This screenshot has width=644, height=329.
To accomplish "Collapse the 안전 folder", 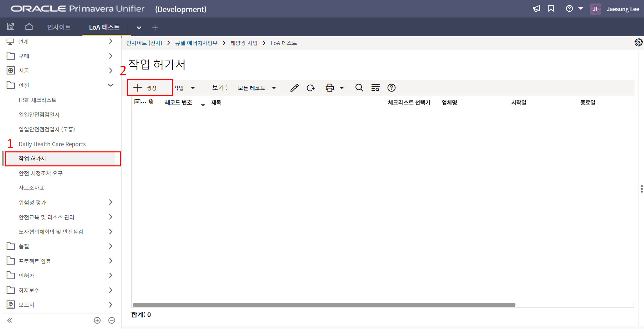I will (110, 85).
